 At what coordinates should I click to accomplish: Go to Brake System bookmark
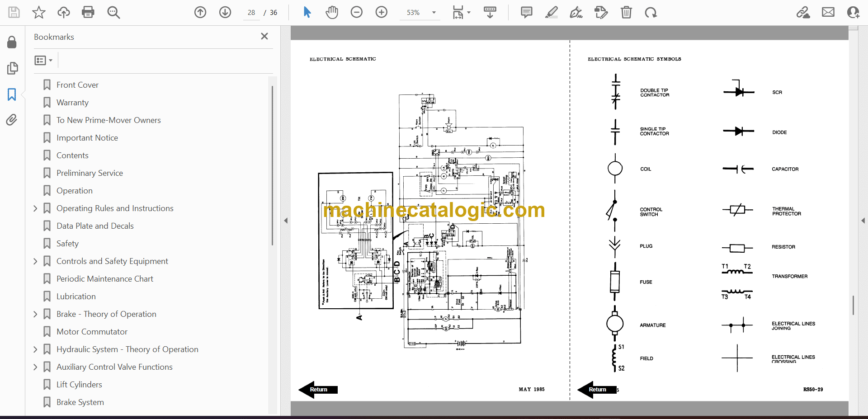[x=80, y=402]
